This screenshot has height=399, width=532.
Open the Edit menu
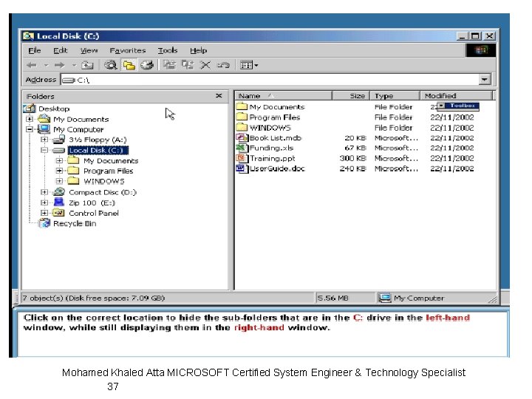click(61, 50)
